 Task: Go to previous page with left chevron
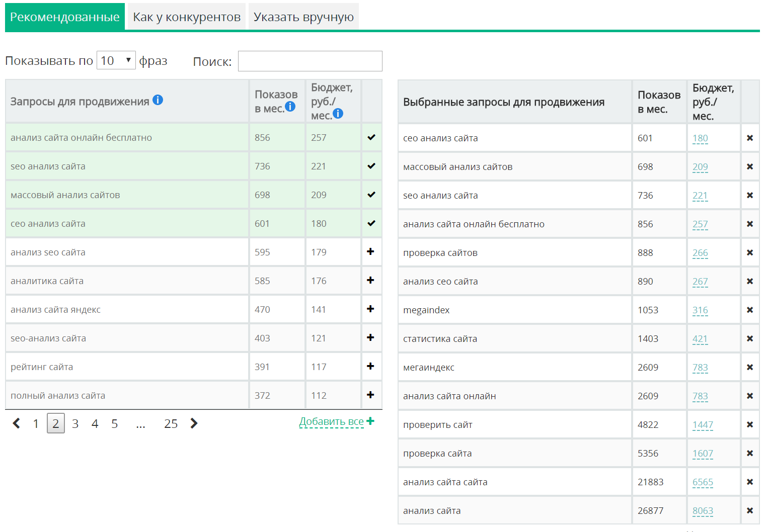point(17,423)
